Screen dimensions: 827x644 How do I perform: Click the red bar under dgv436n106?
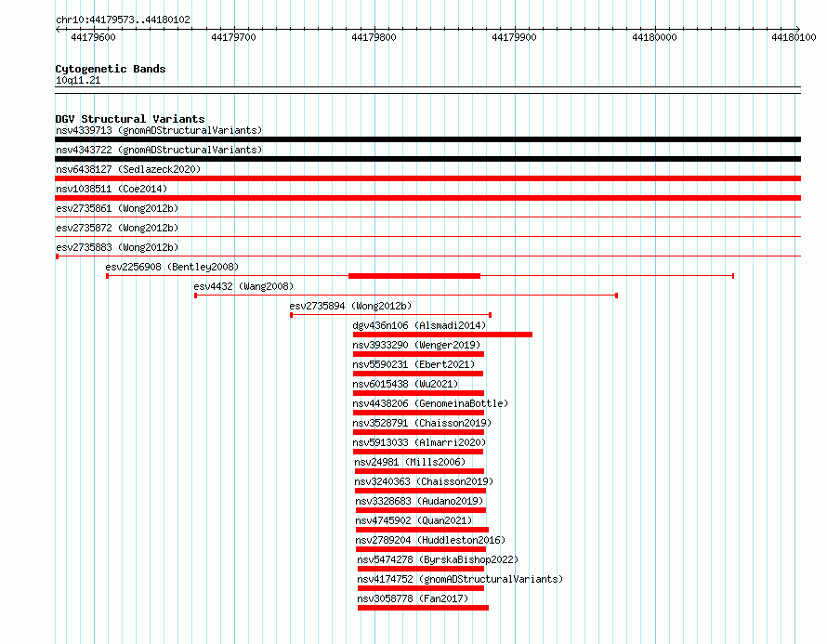pos(442,335)
